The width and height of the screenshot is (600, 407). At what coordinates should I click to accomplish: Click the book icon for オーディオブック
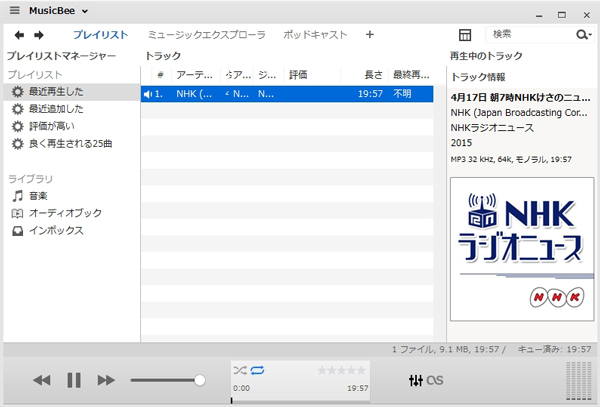pos(17,213)
